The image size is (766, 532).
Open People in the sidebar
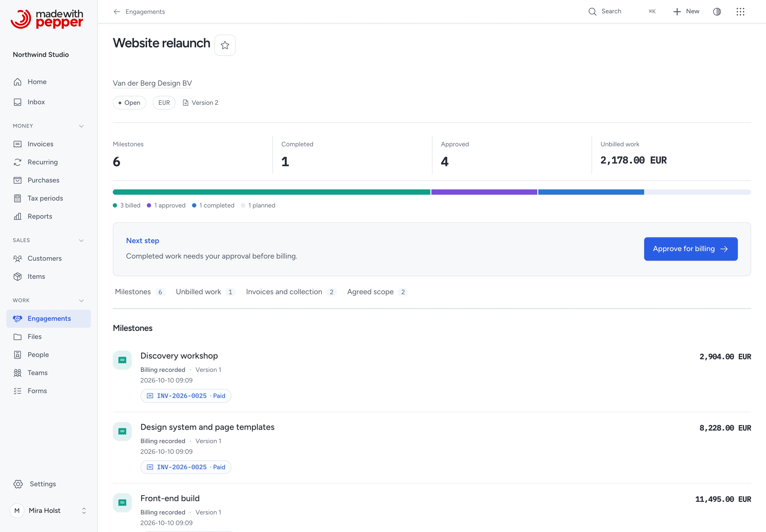click(49, 355)
